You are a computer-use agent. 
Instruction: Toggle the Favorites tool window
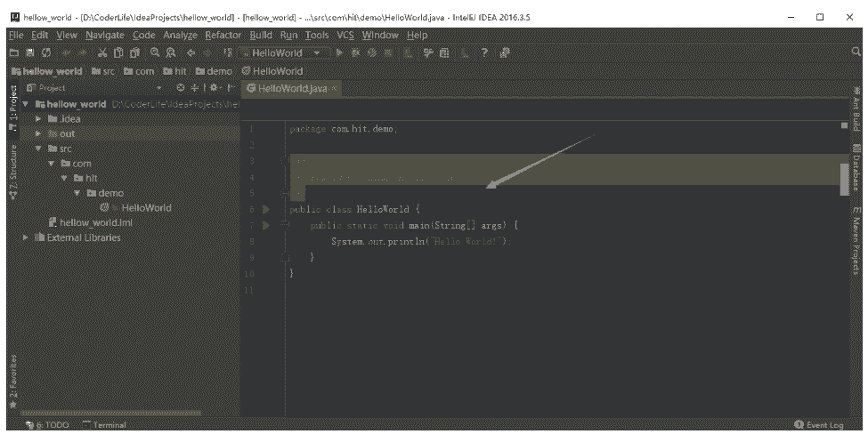pyautogui.click(x=12, y=380)
